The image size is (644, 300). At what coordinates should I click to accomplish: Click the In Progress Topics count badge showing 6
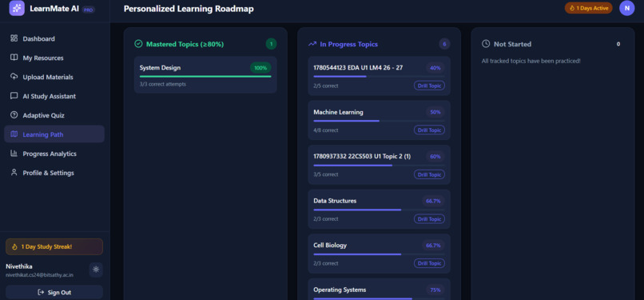pyautogui.click(x=444, y=44)
